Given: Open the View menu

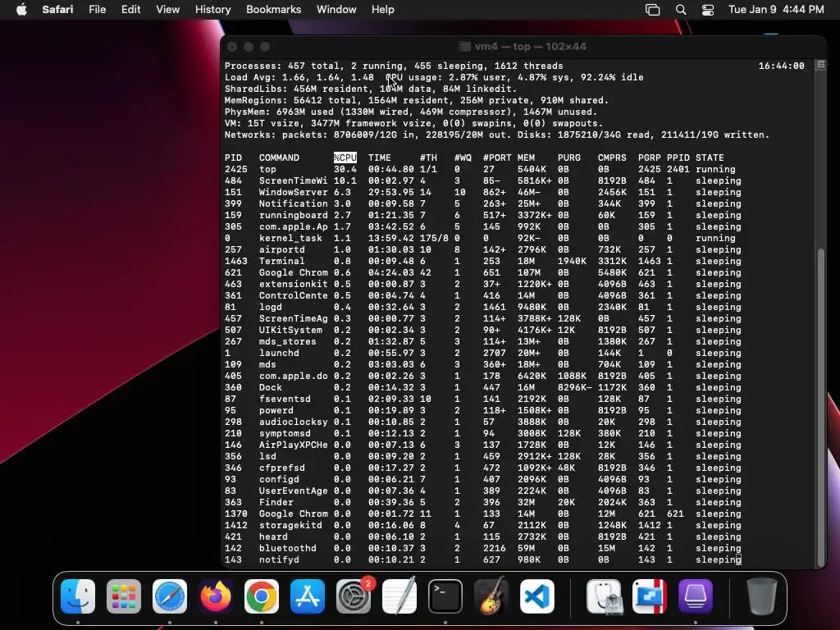Looking at the screenshot, I should [167, 10].
